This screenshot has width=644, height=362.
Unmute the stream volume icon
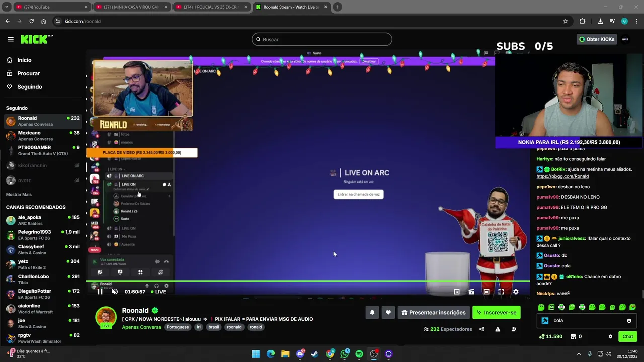point(115,292)
